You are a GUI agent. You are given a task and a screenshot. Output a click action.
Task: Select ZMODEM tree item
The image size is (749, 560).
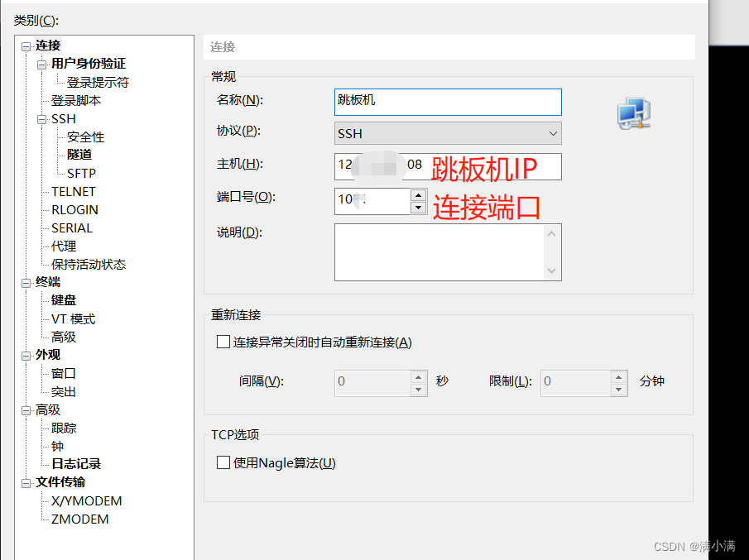[x=79, y=519]
